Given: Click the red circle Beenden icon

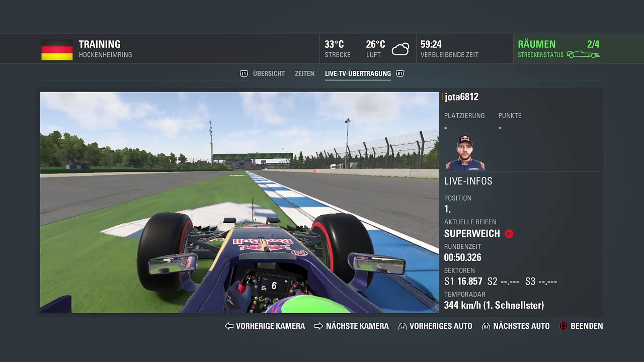Looking at the screenshot, I should pos(563,326).
